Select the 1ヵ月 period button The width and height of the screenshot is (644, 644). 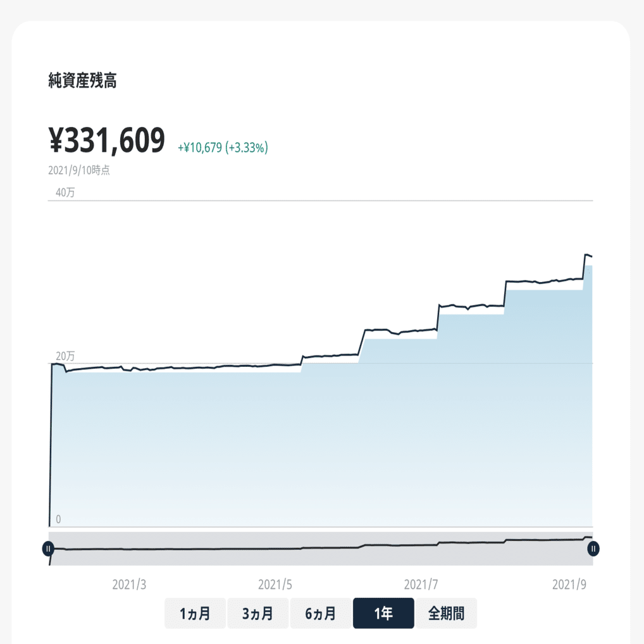194,613
